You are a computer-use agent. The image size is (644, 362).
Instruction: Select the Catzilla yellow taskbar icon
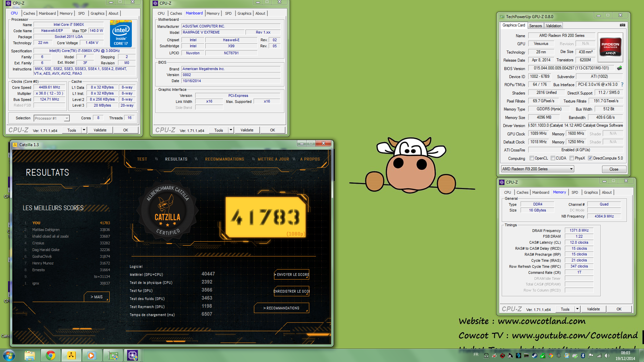pyautogui.click(x=71, y=355)
